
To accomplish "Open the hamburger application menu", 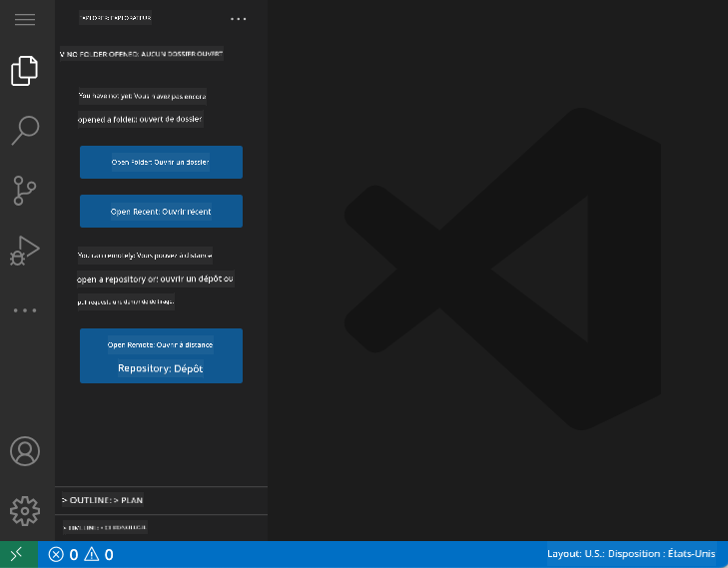I will tap(25, 20).
